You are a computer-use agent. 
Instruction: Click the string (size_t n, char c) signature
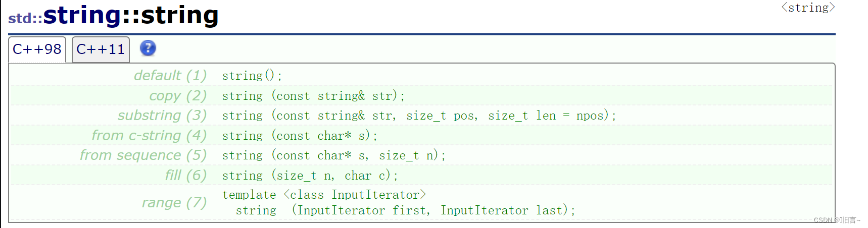pos(310,176)
